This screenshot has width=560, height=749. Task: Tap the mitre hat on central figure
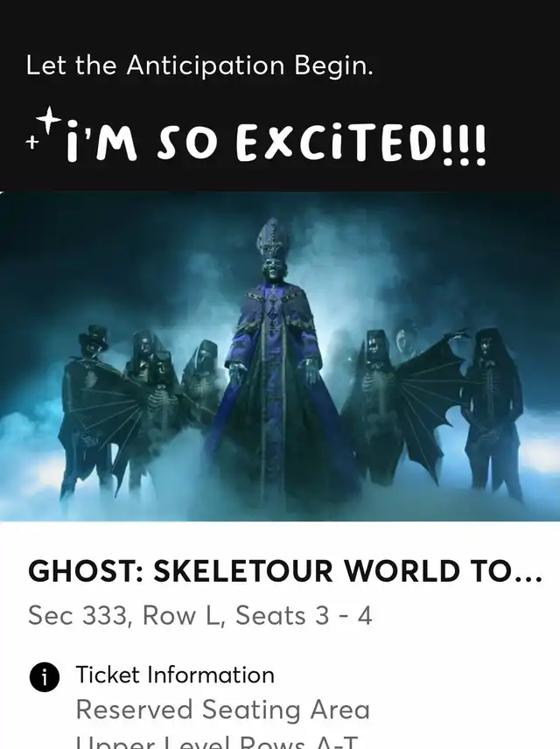(273, 239)
